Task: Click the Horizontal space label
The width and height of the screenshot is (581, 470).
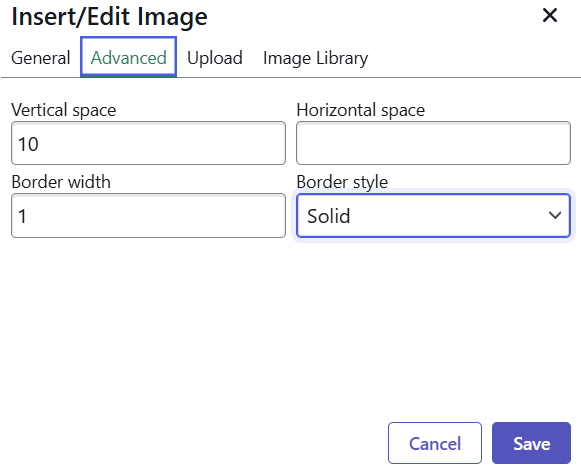Action: tap(361, 110)
